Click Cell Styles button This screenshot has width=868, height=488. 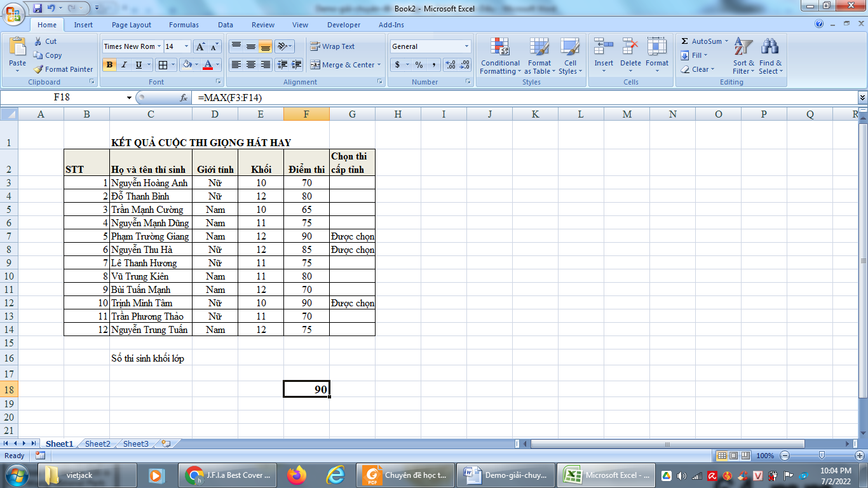[570, 56]
